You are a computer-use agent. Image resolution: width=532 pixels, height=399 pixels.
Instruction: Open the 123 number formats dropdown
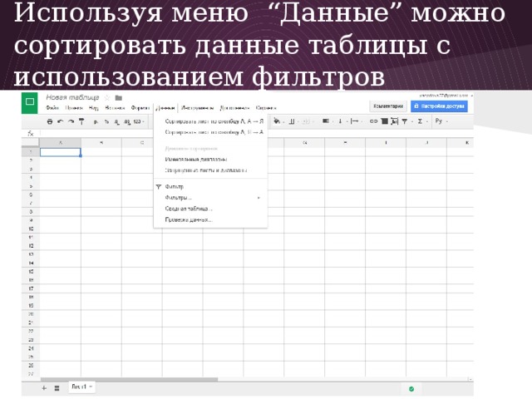(x=139, y=121)
